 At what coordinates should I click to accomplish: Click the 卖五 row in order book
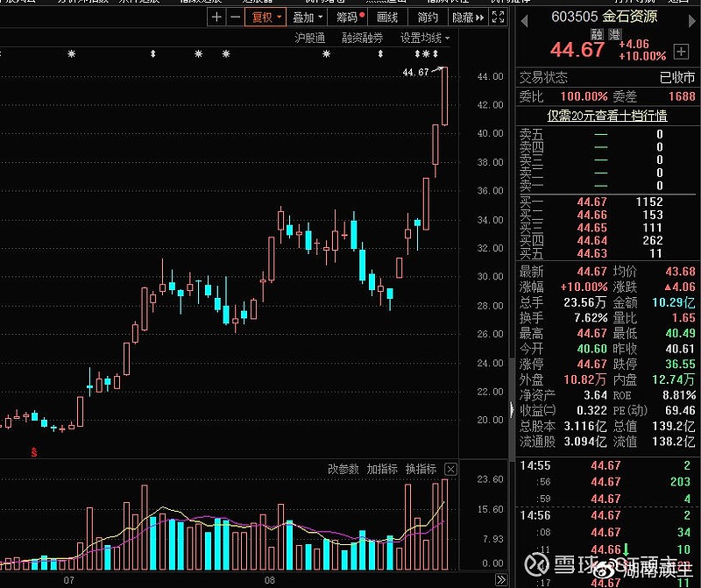tap(606, 134)
